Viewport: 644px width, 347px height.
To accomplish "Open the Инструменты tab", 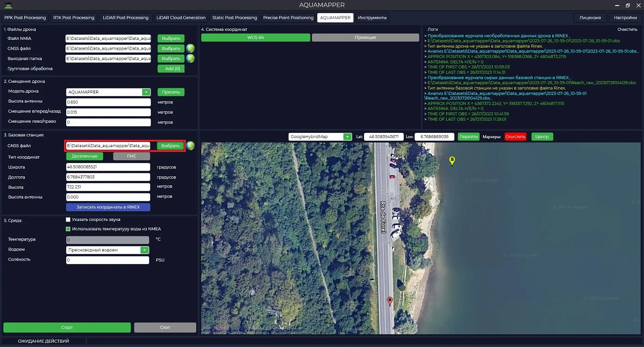I will (x=372, y=18).
